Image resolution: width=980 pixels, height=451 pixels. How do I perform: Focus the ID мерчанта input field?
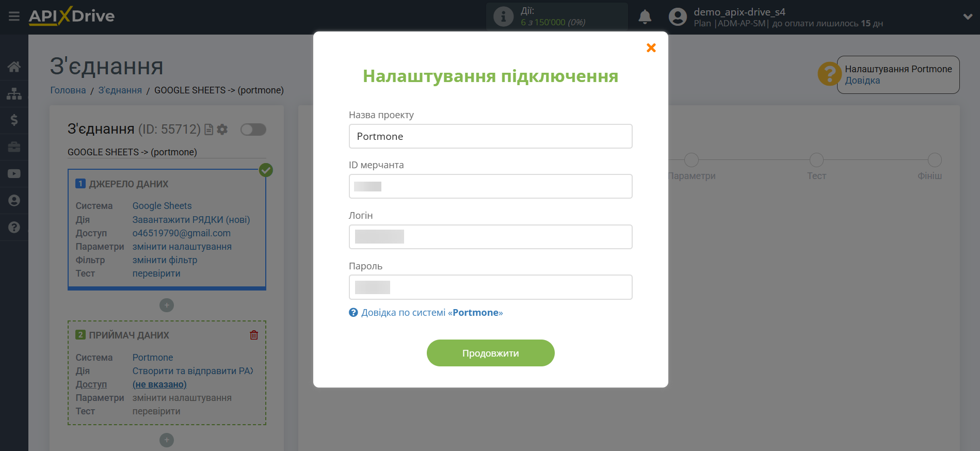(x=490, y=186)
